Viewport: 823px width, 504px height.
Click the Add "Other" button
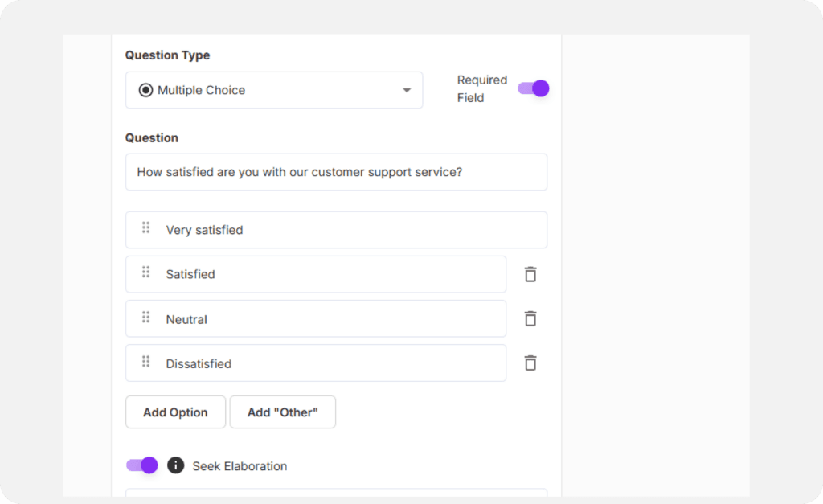282,412
